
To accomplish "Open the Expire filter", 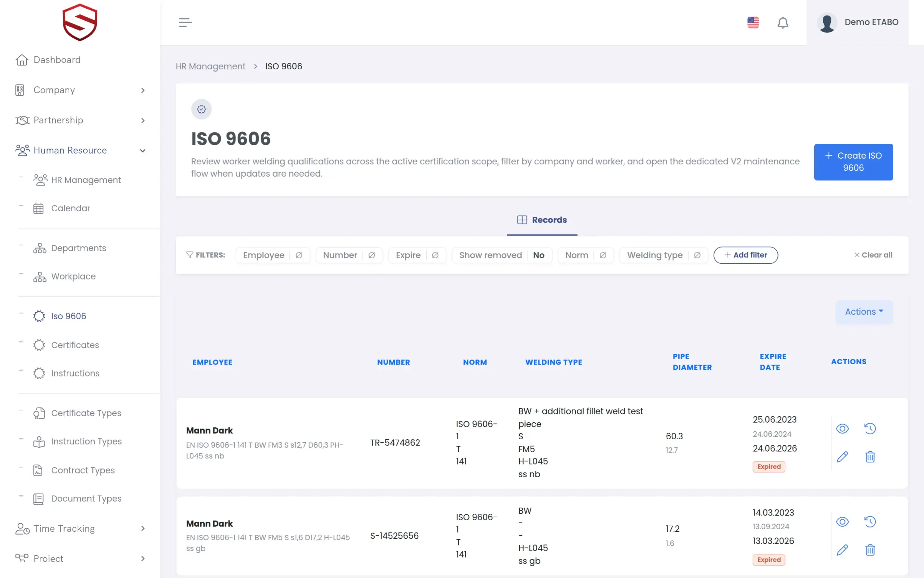I will click(x=417, y=255).
